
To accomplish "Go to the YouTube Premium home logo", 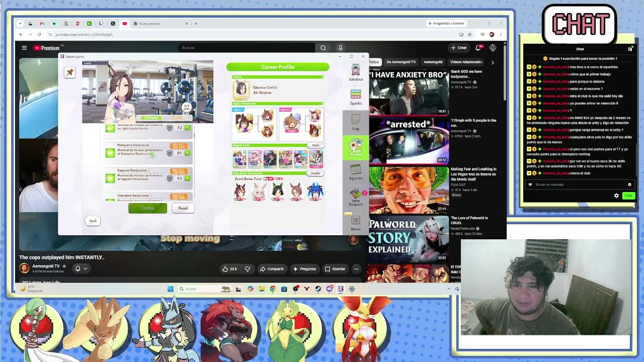I will [47, 48].
